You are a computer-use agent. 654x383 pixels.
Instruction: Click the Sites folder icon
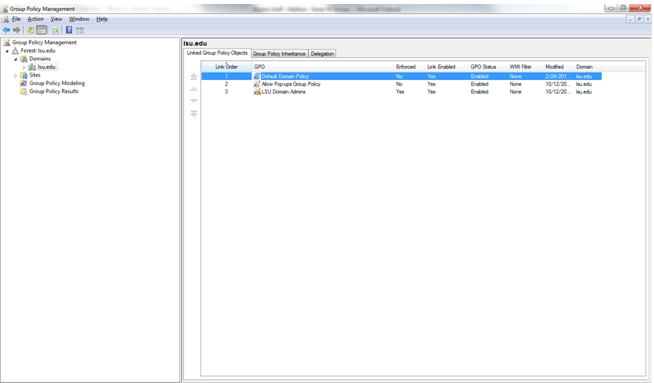(24, 75)
